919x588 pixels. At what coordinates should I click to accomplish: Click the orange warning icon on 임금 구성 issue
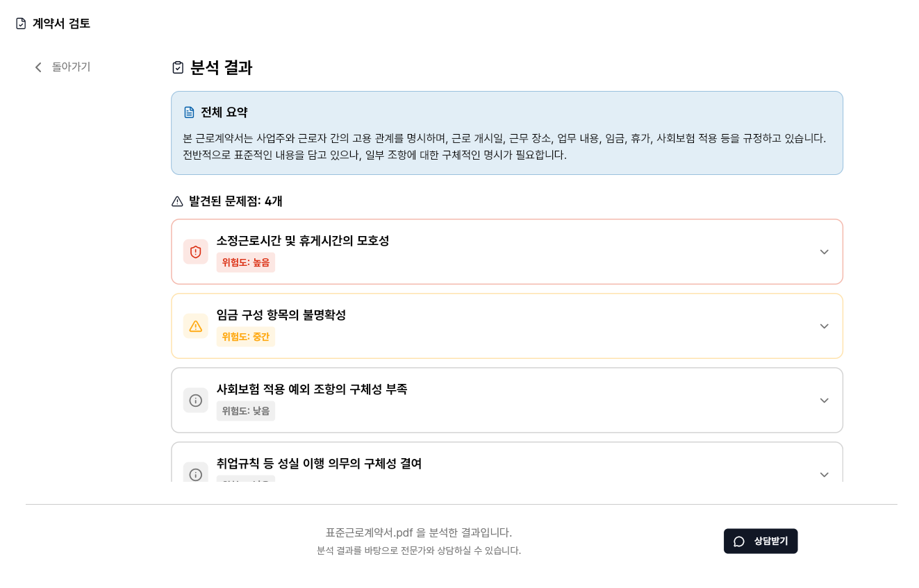pos(195,326)
